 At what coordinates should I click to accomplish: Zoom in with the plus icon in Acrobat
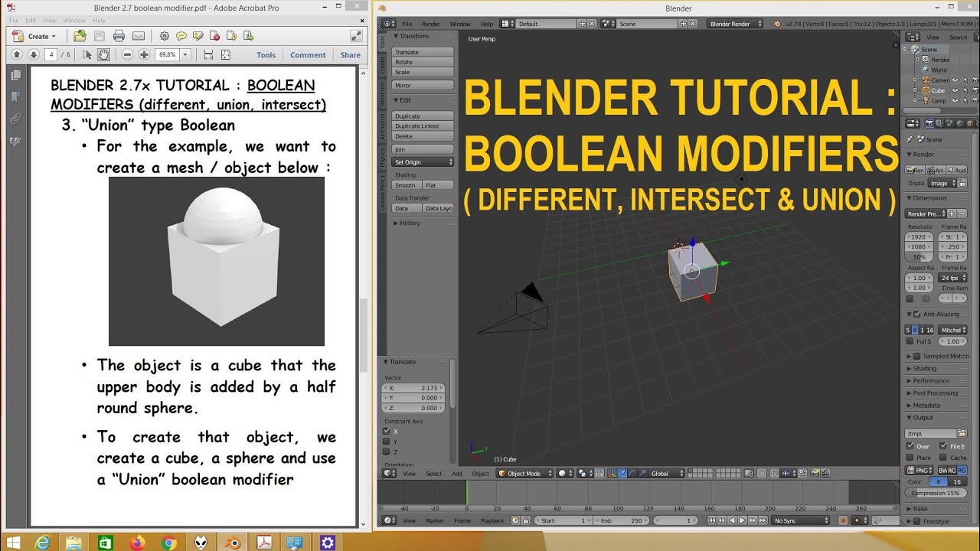point(144,54)
